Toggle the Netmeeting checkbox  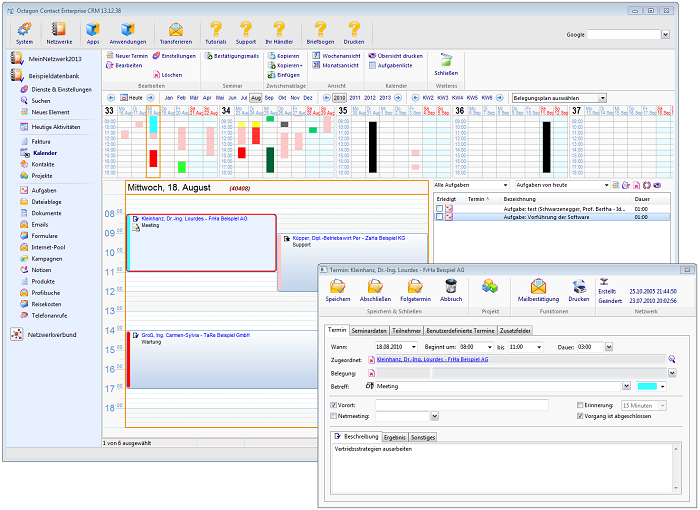click(333, 416)
